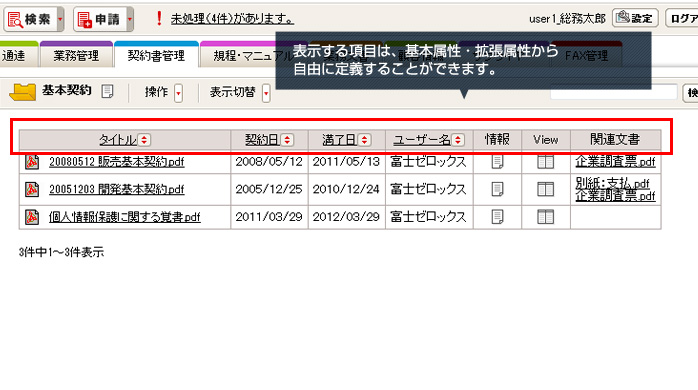Switch to the 業務管理 tab
Image resolution: width=698 pixels, height=390 pixels.
pyautogui.click(x=76, y=55)
